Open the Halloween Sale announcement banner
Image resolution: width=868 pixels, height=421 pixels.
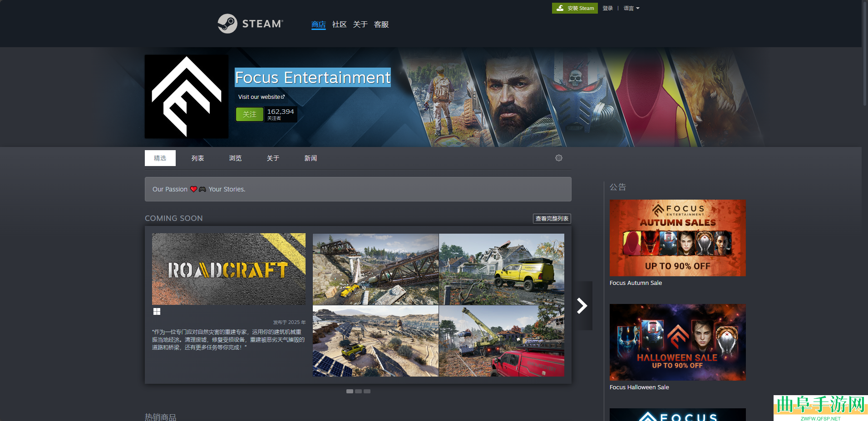pos(678,342)
